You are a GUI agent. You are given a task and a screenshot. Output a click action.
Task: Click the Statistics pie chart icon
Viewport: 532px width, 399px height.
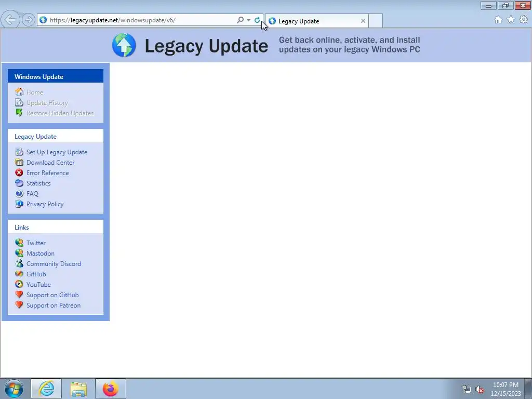(x=19, y=183)
